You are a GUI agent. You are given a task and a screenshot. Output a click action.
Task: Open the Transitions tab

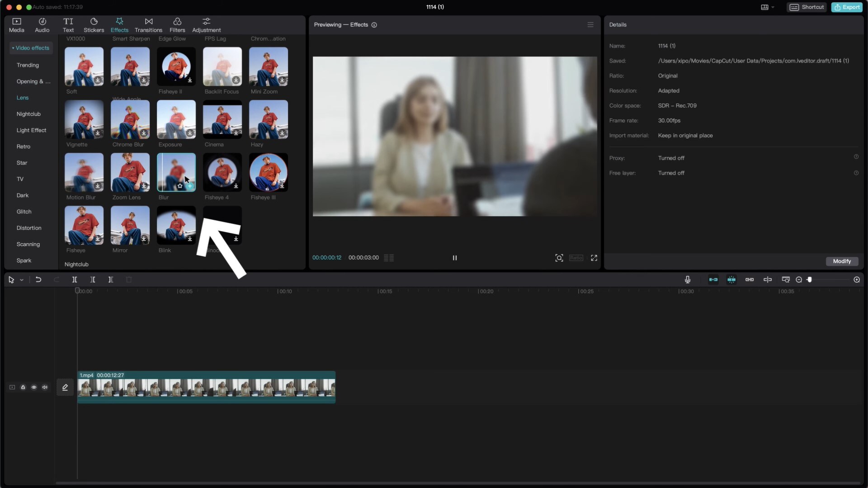[x=148, y=25]
